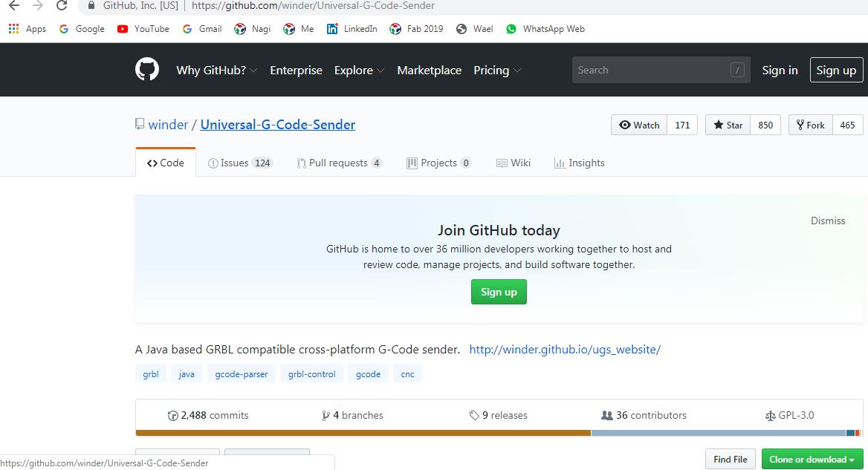The image size is (868, 470).
Task: View the 171 watchers count
Action: pos(682,125)
